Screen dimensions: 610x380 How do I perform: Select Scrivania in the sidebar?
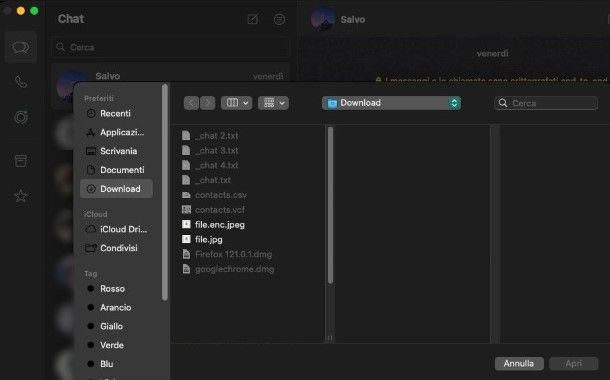point(116,151)
